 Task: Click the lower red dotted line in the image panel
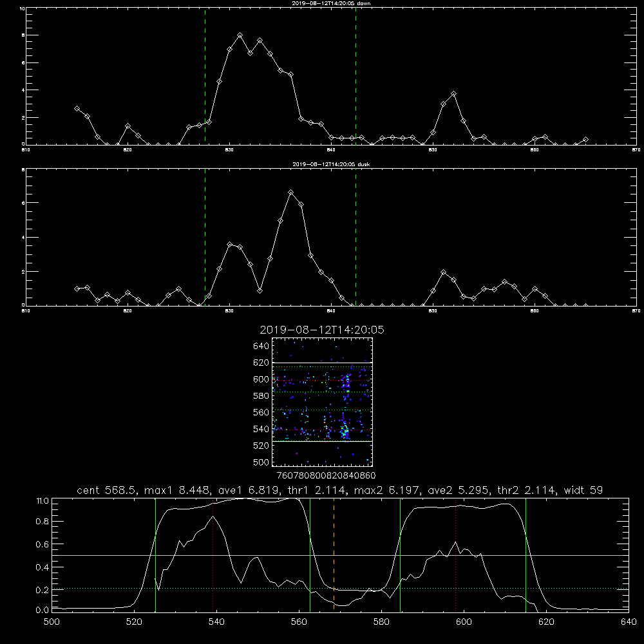click(322, 430)
